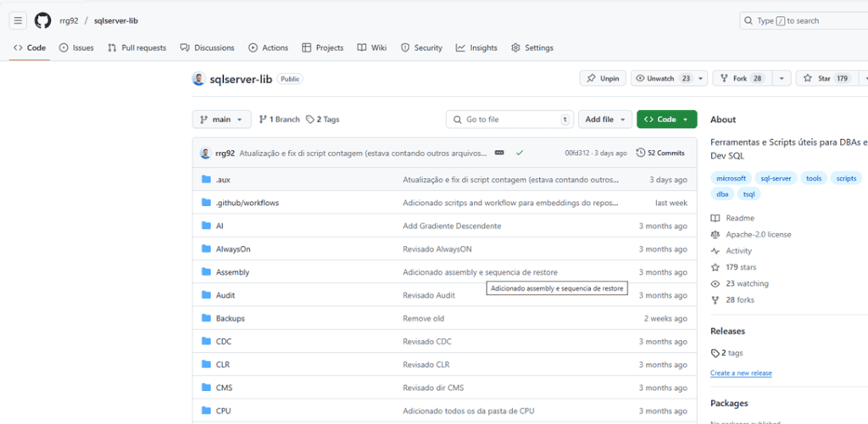This screenshot has width=868, height=424.
Task: Select the sql-server topic tag
Action: 775,178
